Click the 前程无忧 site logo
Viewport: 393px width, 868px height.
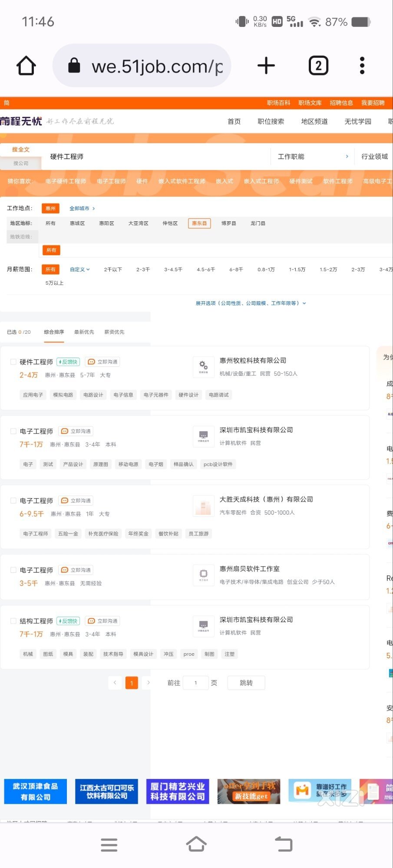point(21,121)
